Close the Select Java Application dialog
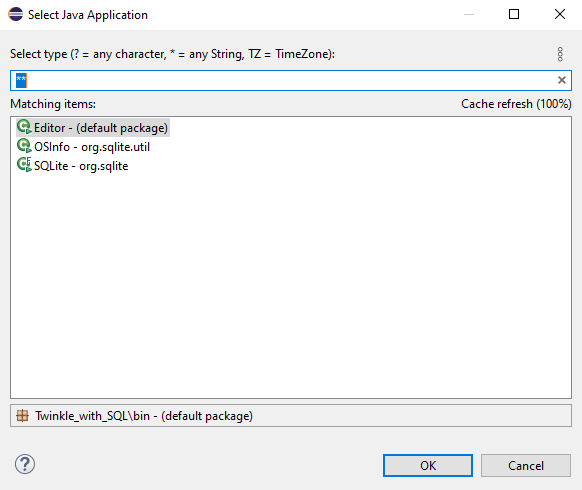 tap(560, 14)
